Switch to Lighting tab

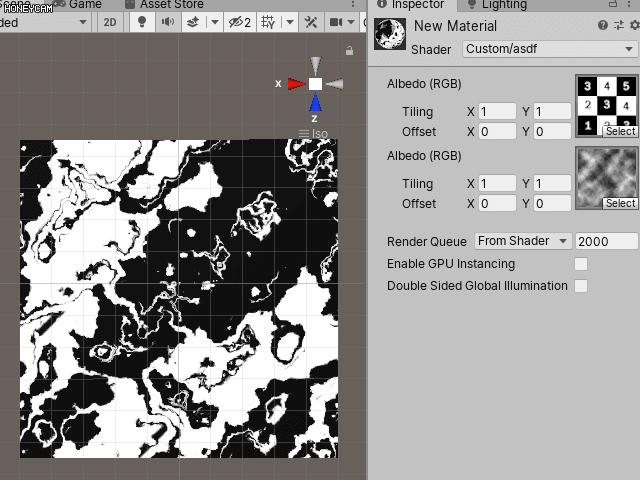(497, 4)
